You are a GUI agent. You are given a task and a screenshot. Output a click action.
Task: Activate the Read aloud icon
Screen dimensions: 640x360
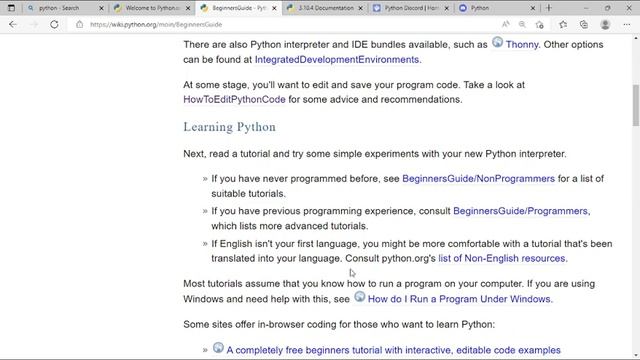click(x=506, y=24)
